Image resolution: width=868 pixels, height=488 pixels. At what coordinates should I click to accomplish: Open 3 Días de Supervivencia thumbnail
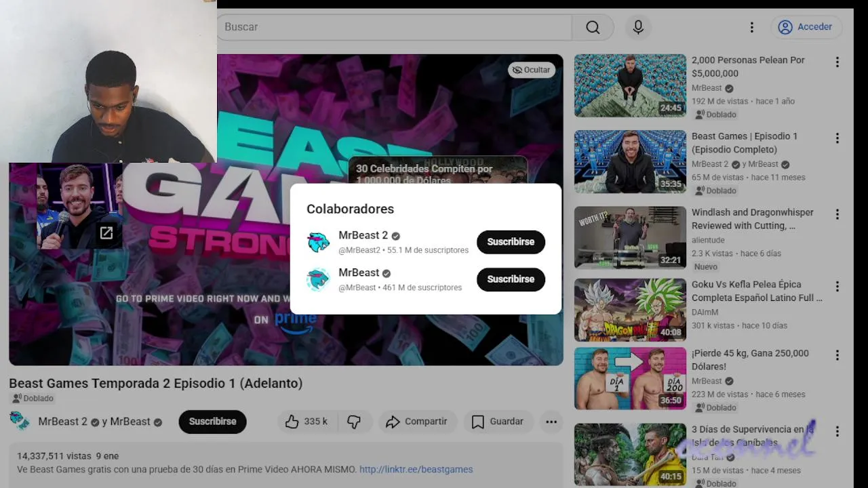click(x=630, y=455)
